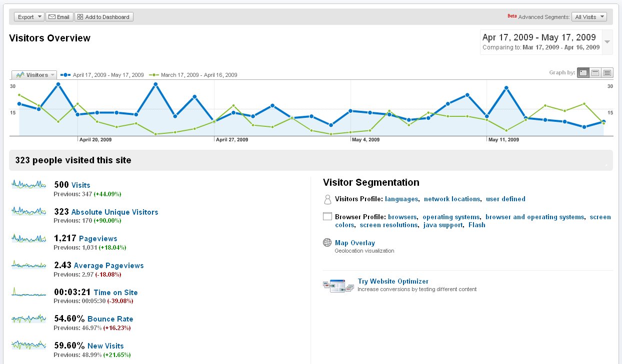
Task: Click the green March 17 - April 16 legend entry
Action: coord(192,75)
